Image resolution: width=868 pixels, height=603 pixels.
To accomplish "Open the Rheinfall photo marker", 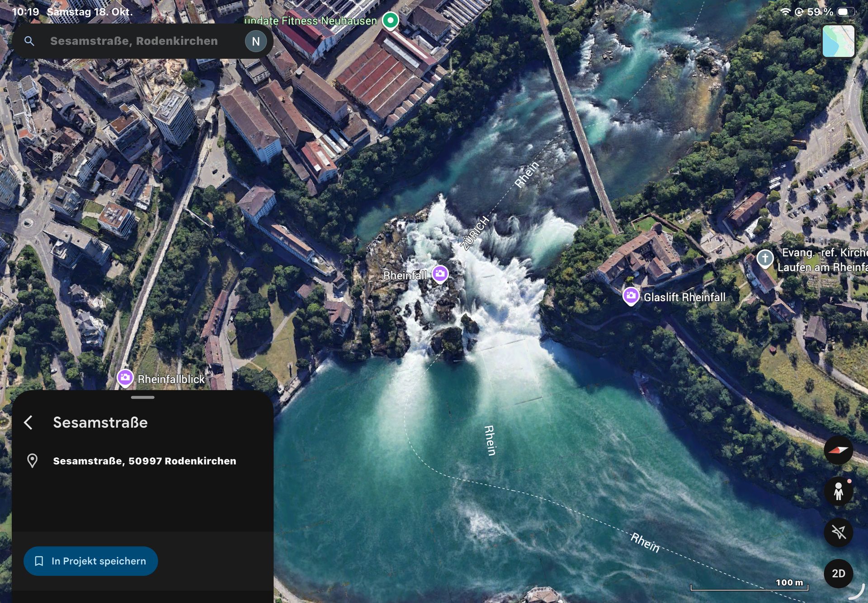I will tap(440, 273).
